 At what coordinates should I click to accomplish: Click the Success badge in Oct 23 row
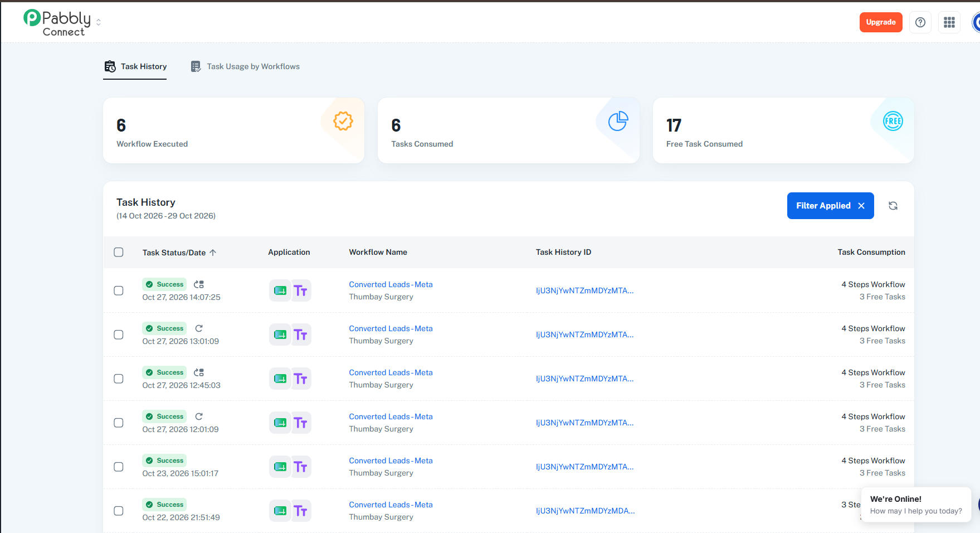tap(164, 461)
